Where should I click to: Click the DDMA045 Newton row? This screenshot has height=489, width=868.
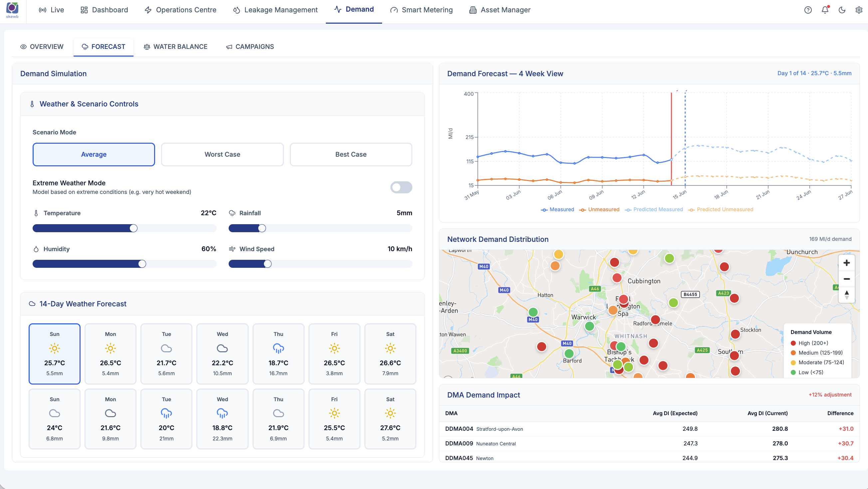649,458
